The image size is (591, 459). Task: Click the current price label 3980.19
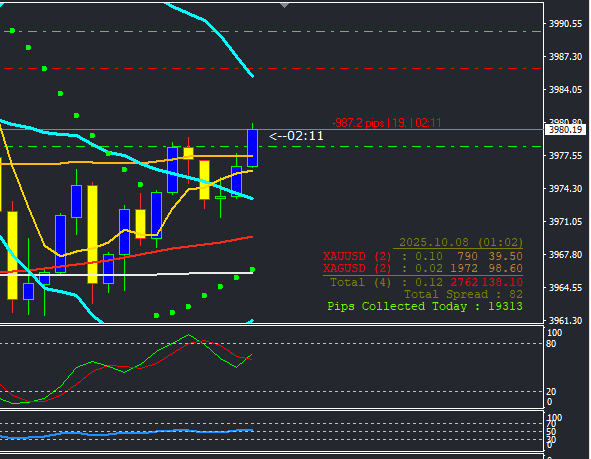coord(565,130)
